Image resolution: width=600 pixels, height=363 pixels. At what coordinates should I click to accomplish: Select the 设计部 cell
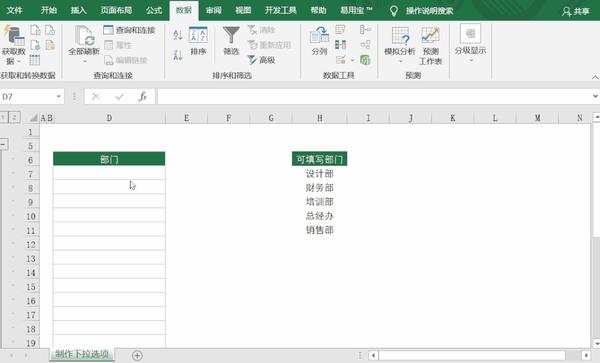coord(320,174)
